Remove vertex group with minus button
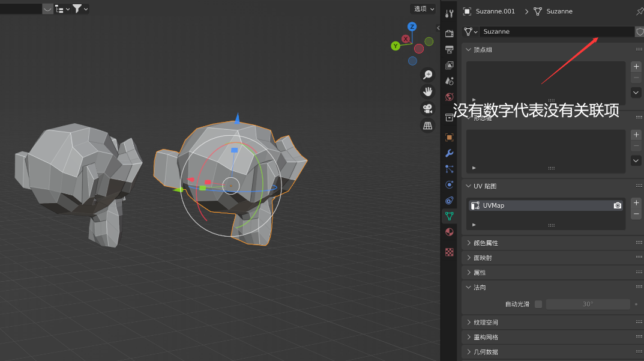644x361 pixels. 636,77
